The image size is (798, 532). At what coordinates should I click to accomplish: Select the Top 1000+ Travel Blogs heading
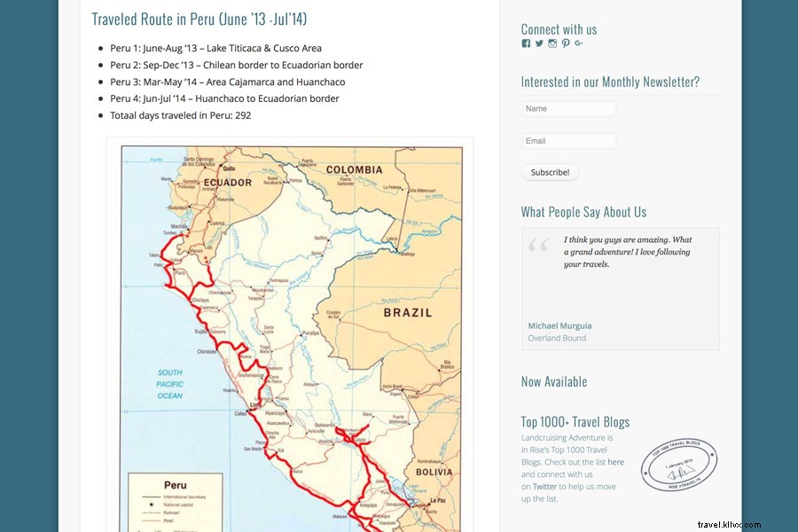(575, 422)
